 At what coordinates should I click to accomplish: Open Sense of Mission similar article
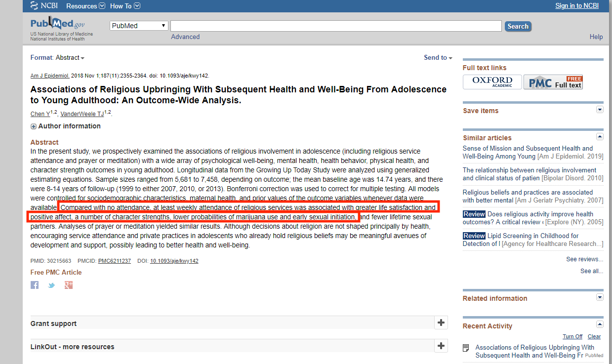pos(528,152)
